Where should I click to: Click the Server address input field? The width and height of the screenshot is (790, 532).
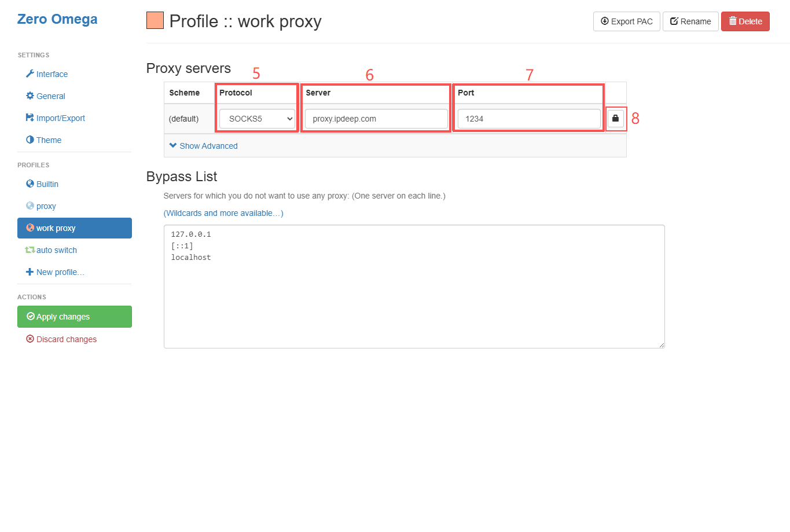coord(376,119)
